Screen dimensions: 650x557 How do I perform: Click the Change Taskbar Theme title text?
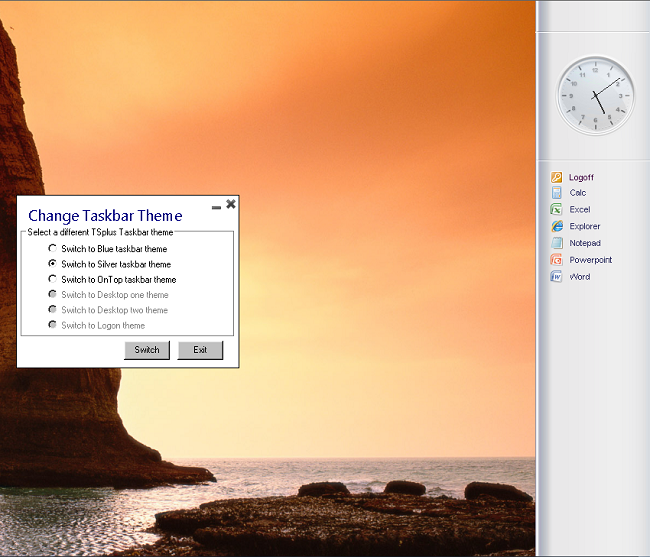pos(105,216)
